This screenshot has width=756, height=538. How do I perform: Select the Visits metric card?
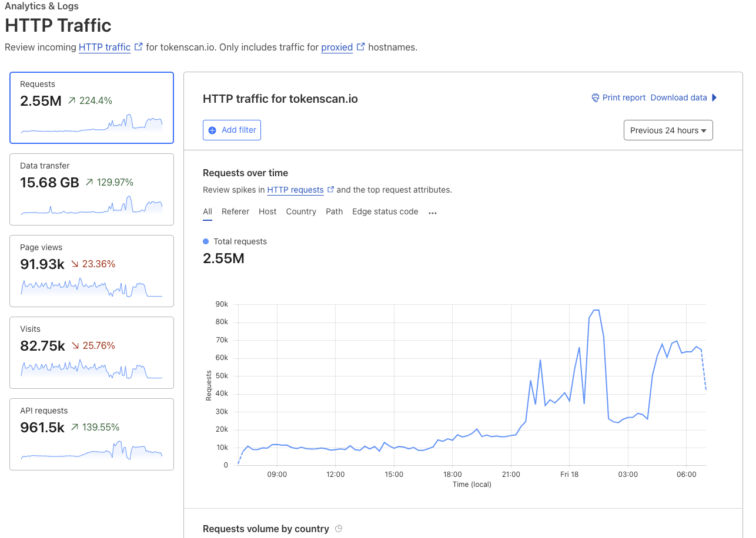tap(92, 352)
